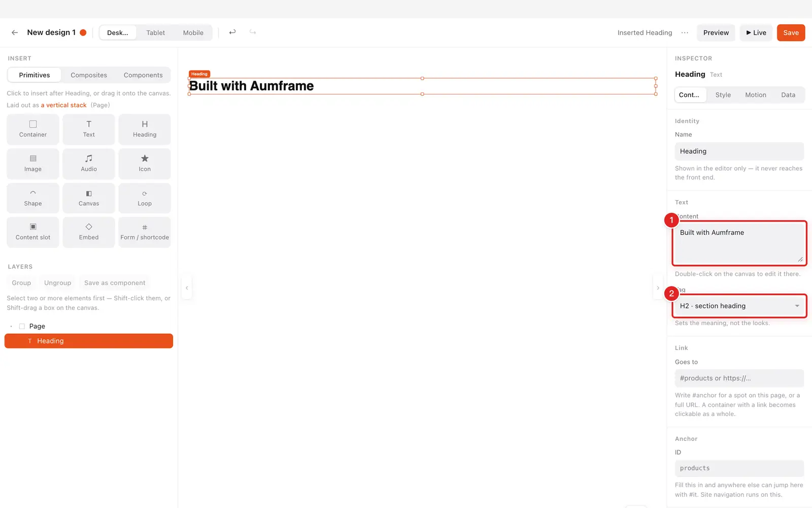The width and height of the screenshot is (812, 508).
Task: Insert a Text primitive
Action: click(x=89, y=129)
